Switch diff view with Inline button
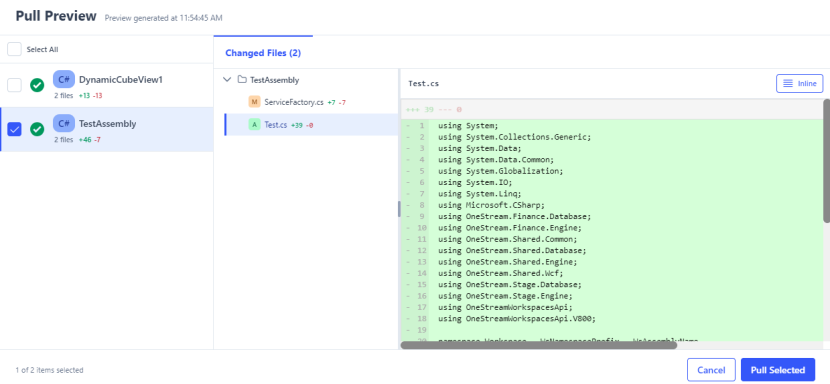 pyautogui.click(x=799, y=84)
